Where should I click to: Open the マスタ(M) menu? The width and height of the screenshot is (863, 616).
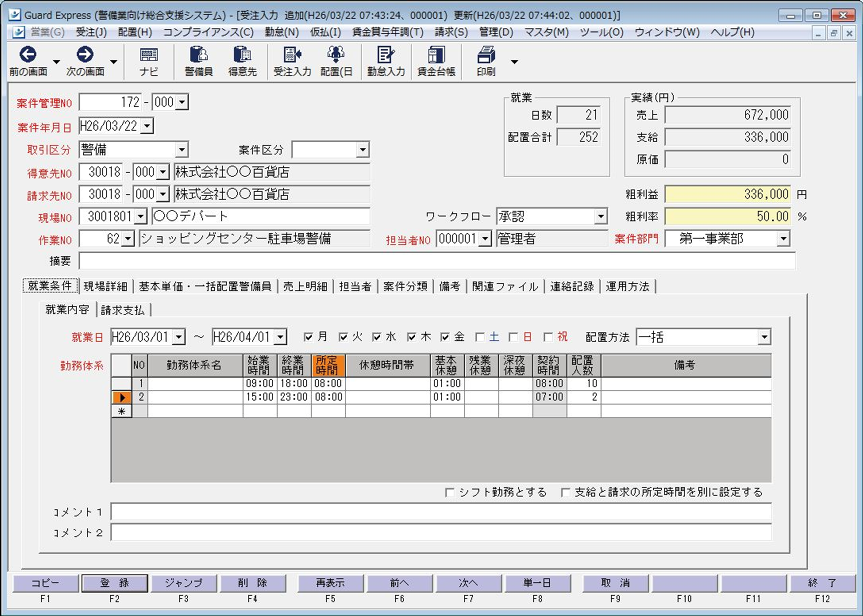[x=547, y=32]
